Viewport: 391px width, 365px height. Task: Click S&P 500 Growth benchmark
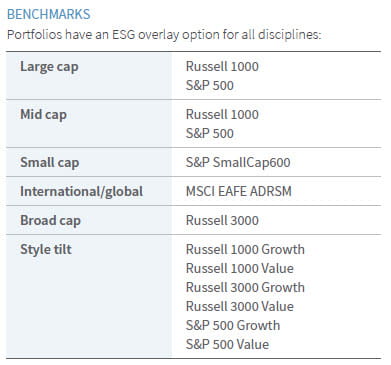click(233, 325)
